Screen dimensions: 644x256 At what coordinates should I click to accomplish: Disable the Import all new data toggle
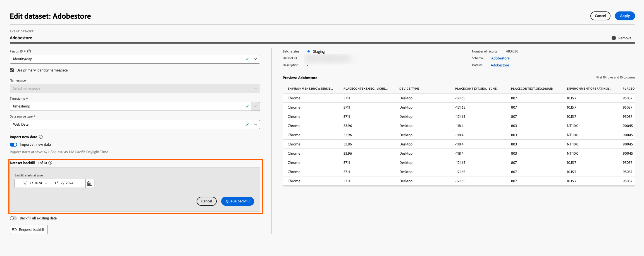tap(13, 144)
